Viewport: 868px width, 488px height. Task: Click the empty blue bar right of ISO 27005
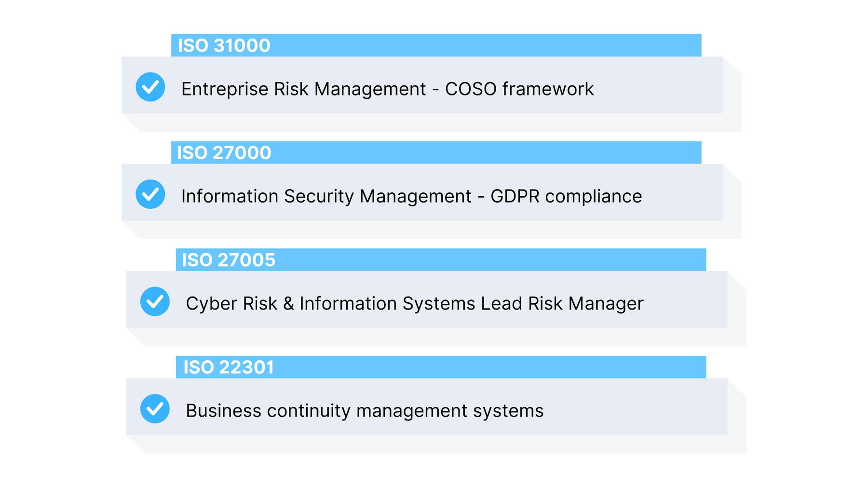(487, 260)
